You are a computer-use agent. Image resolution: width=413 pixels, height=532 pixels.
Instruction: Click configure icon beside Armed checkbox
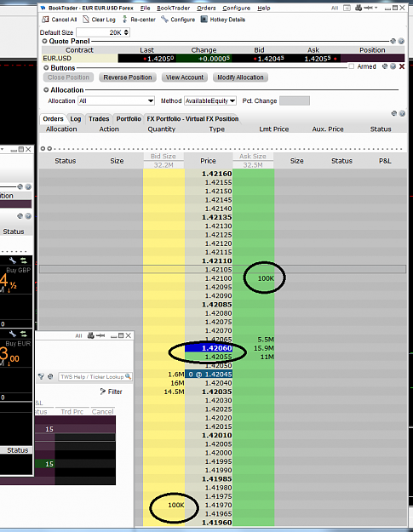click(385, 66)
